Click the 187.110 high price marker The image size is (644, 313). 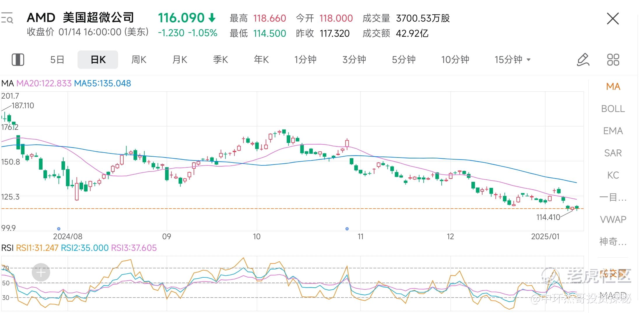(23, 106)
